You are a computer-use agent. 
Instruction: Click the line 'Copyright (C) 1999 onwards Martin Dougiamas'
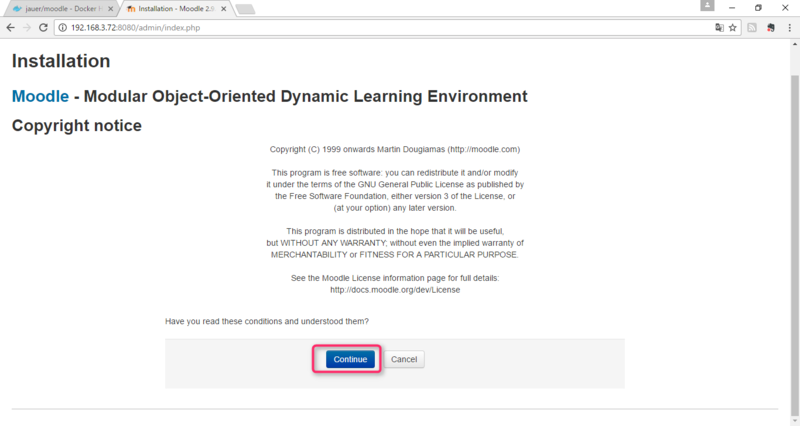(x=395, y=149)
